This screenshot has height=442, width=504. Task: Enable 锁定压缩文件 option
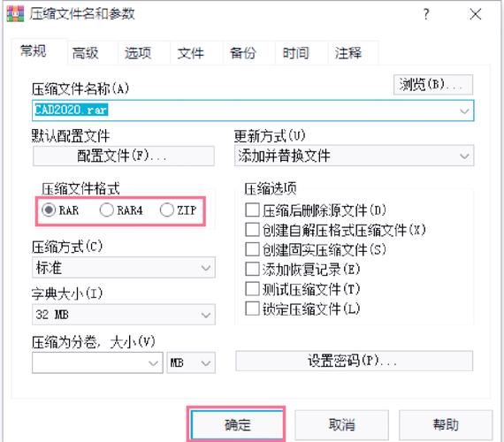coord(252,309)
